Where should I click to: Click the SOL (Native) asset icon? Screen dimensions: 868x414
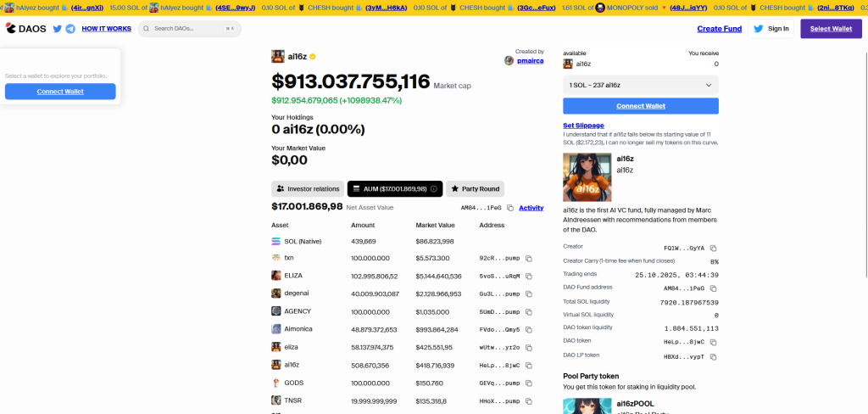tap(275, 242)
